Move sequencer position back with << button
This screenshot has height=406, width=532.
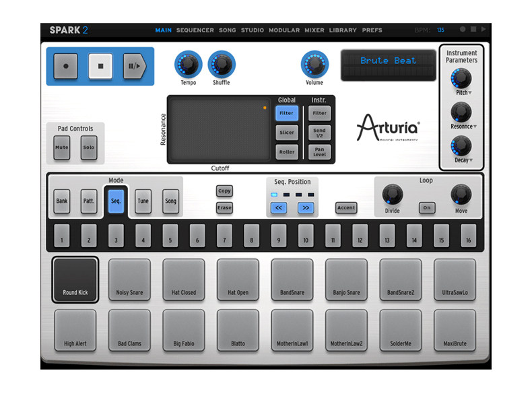279,208
